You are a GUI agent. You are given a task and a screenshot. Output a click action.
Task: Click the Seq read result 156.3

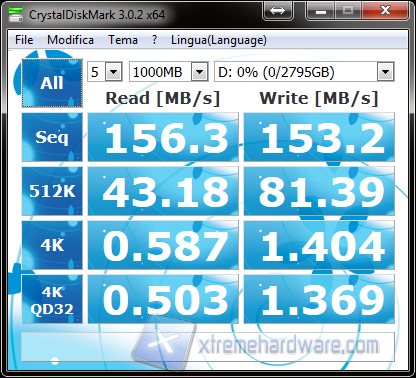pyautogui.click(x=163, y=137)
